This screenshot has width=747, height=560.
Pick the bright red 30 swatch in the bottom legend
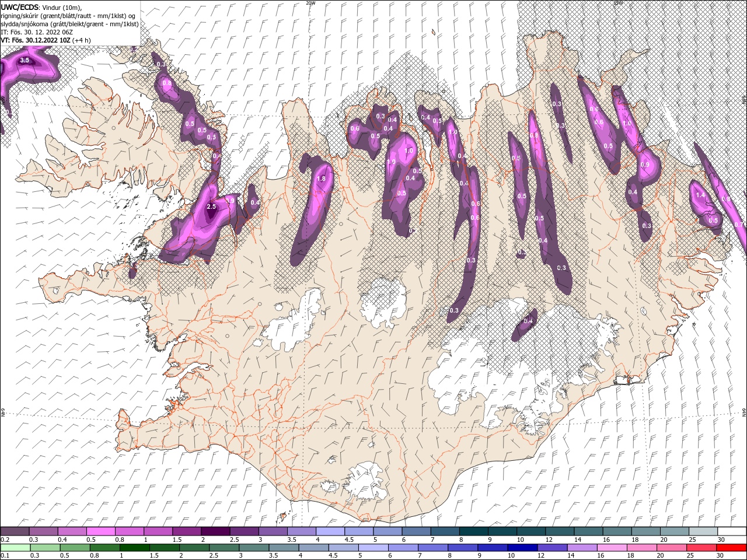click(x=731, y=547)
